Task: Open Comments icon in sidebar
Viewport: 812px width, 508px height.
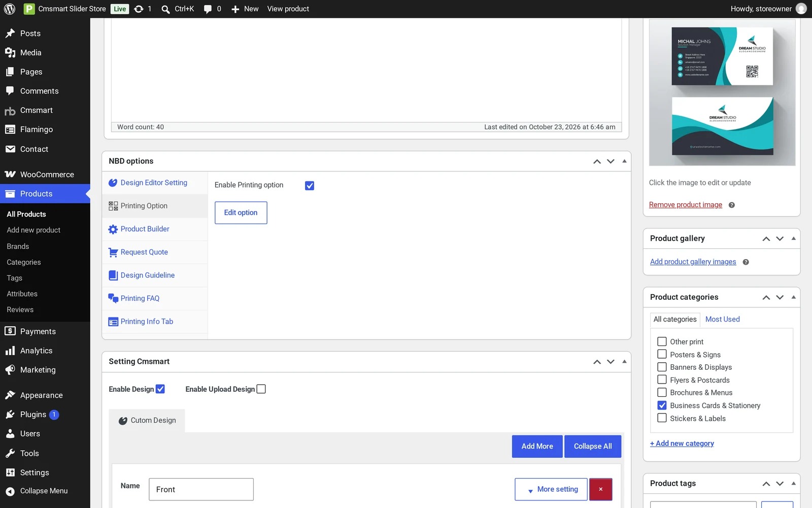Action: [10, 91]
